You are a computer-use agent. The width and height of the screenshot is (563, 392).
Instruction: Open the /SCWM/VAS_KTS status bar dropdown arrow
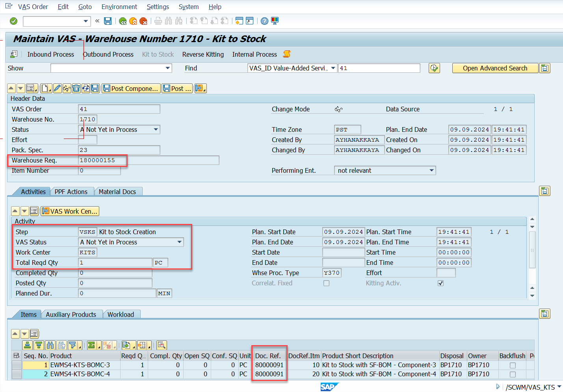(x=559, y=387)
